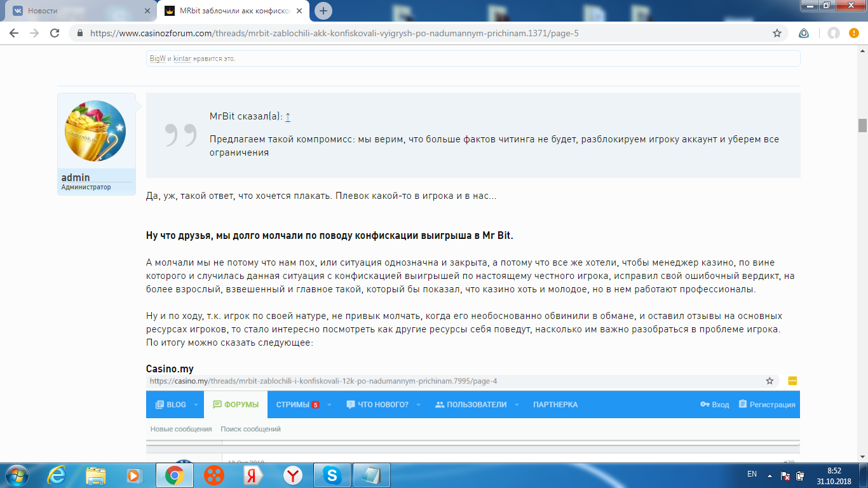The width and height of the screenshot is (868, 488).
Task: Open Yandex search app in taskbar
Action: (x=254, y=475)
